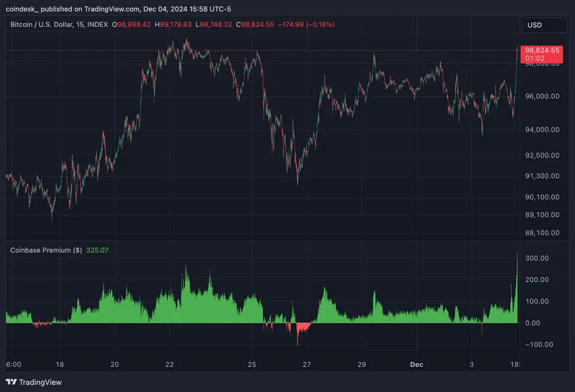Click the TradingView logo icon

(11, 382)
